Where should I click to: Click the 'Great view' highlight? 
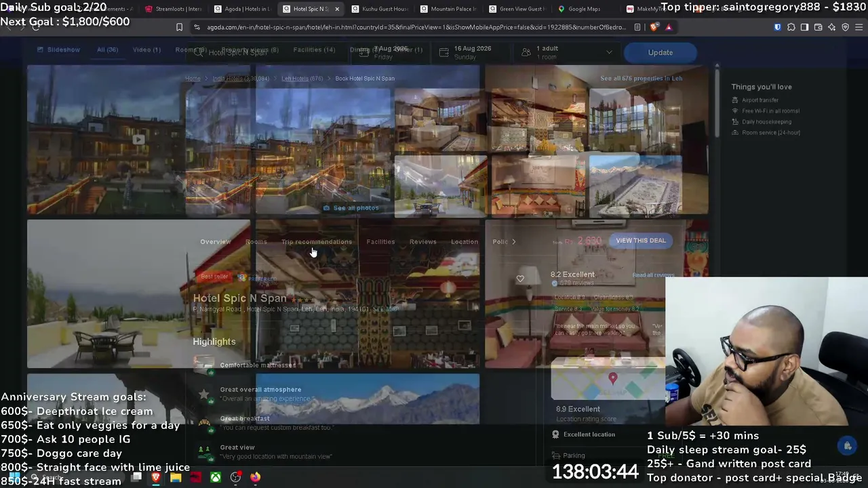point(237,447)
